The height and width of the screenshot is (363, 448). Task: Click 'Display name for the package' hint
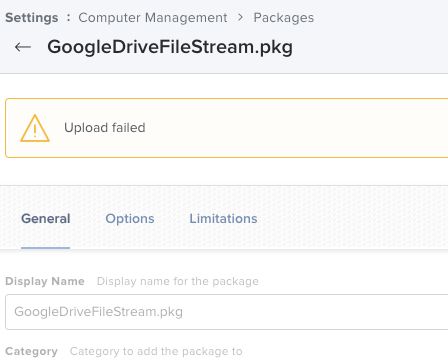(178, 281)
